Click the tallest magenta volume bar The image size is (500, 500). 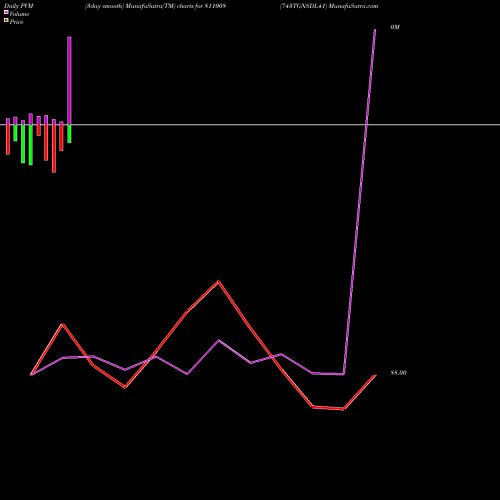pyautogui.click(x=69, y=81)
